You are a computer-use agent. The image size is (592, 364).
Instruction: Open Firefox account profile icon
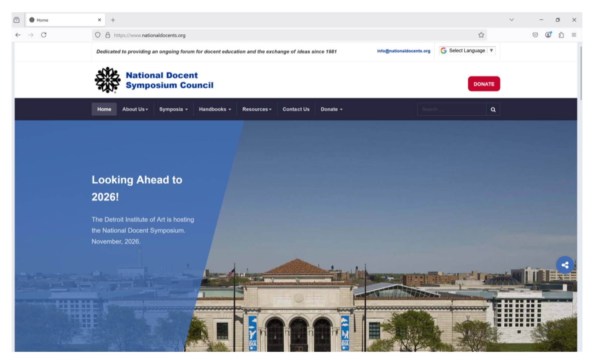548,35
